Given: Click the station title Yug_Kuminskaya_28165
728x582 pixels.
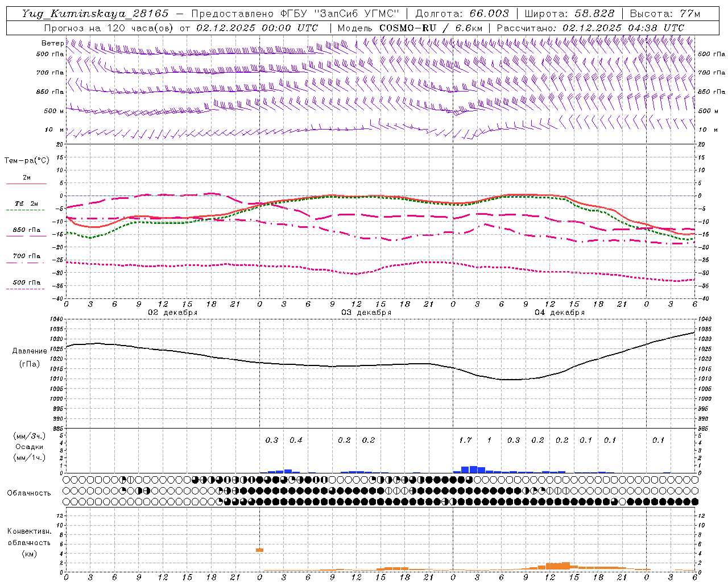Looking at the screenshot, I should (x=96, y=14).
